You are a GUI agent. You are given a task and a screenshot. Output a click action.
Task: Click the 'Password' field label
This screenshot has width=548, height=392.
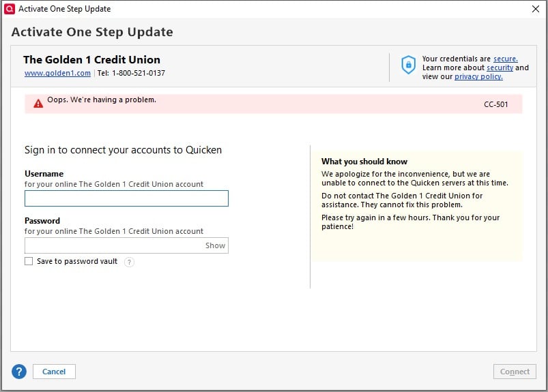(42, 221)
